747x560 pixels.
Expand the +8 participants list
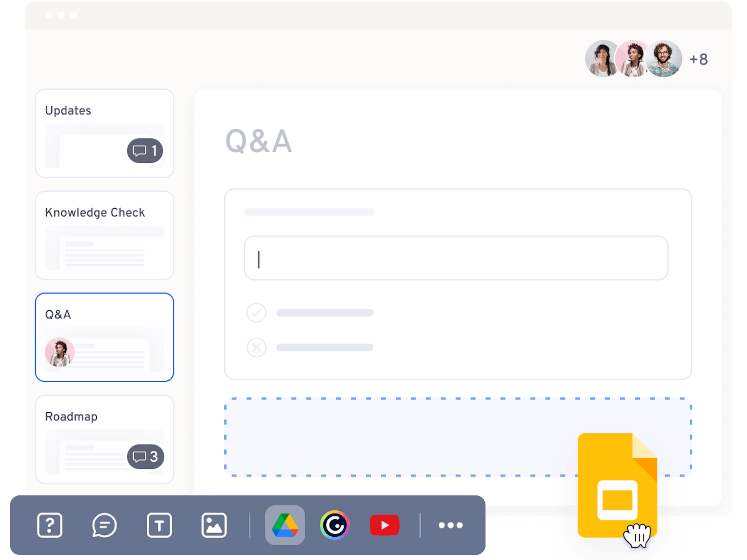tap(698, 59)
